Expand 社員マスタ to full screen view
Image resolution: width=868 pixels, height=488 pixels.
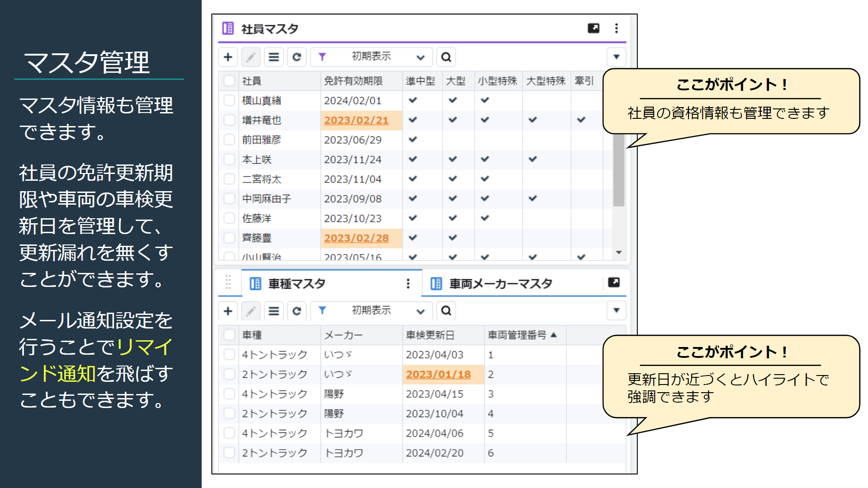594,28
